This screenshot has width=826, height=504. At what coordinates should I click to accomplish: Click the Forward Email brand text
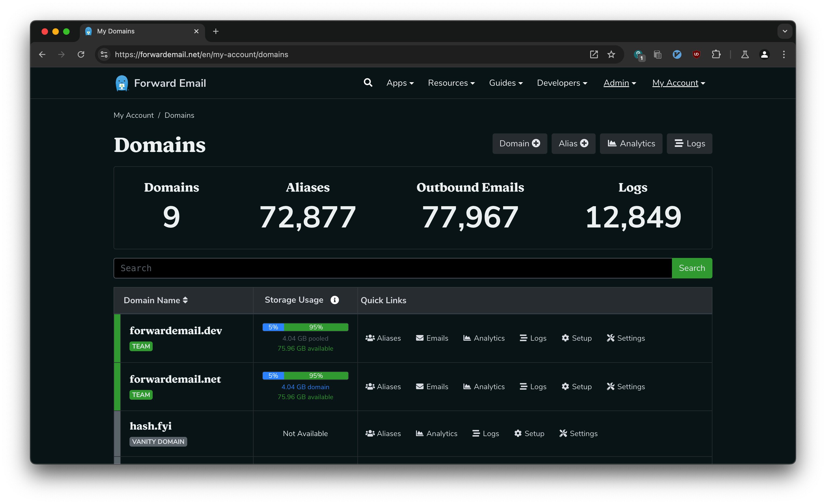[170, 83]
